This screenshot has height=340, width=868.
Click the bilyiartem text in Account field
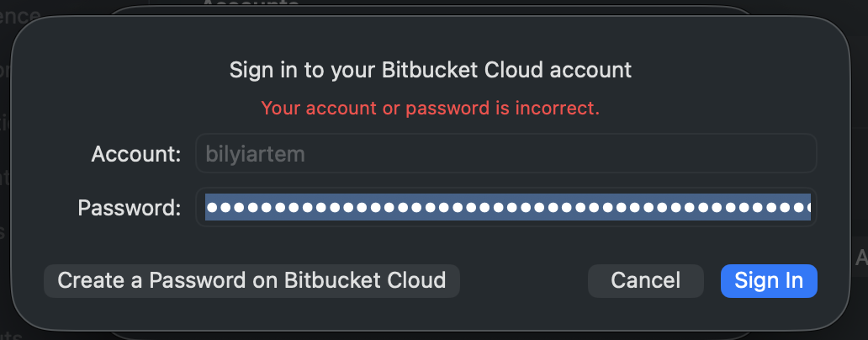pos(244,154)
